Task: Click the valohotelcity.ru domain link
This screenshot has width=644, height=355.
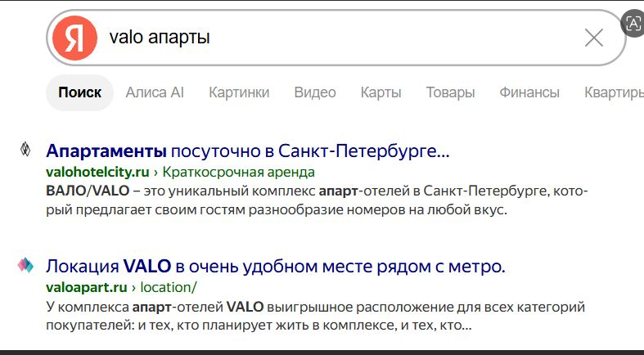Action: click(x=97, y=172)
